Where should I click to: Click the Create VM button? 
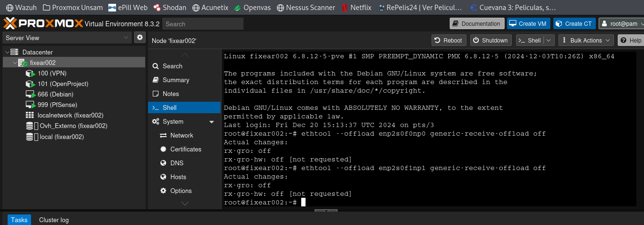click(528, 23)
